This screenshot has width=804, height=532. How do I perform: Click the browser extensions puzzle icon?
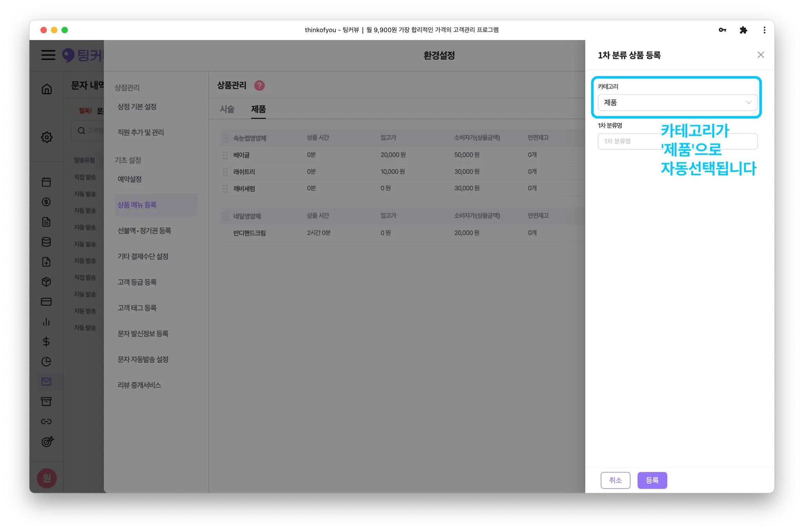point(743,30)
